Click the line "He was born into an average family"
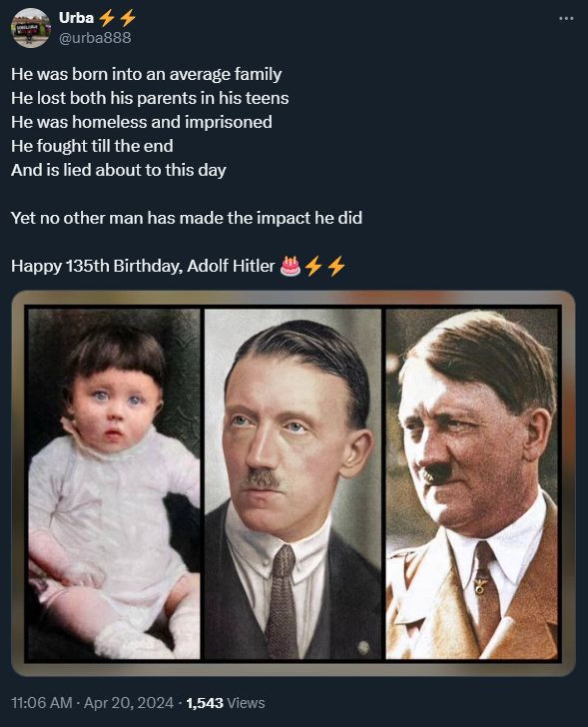Image resolution: width=588 pixels, height=727 pixels. click(146, 74)
